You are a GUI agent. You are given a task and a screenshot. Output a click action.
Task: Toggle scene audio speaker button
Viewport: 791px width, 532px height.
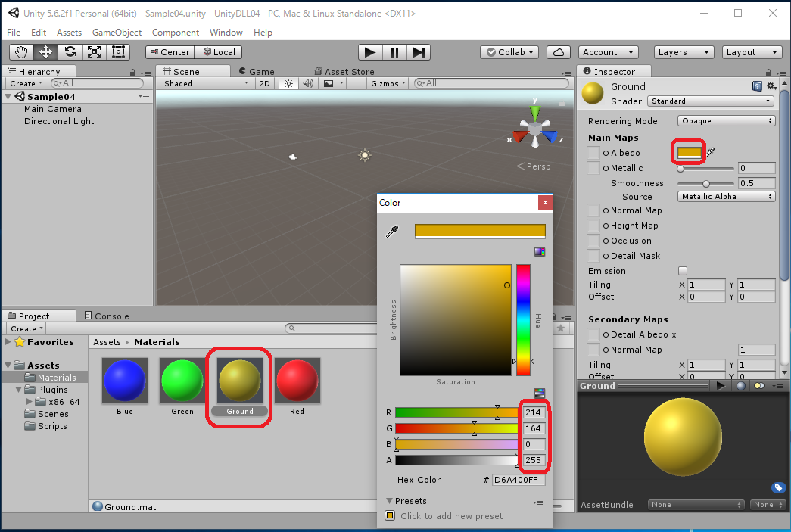pos(308,84)
